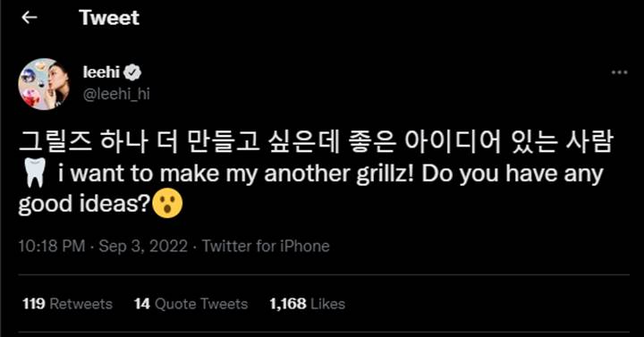
Task: Click 'Do you have any' text
Action: click(513, 173)
